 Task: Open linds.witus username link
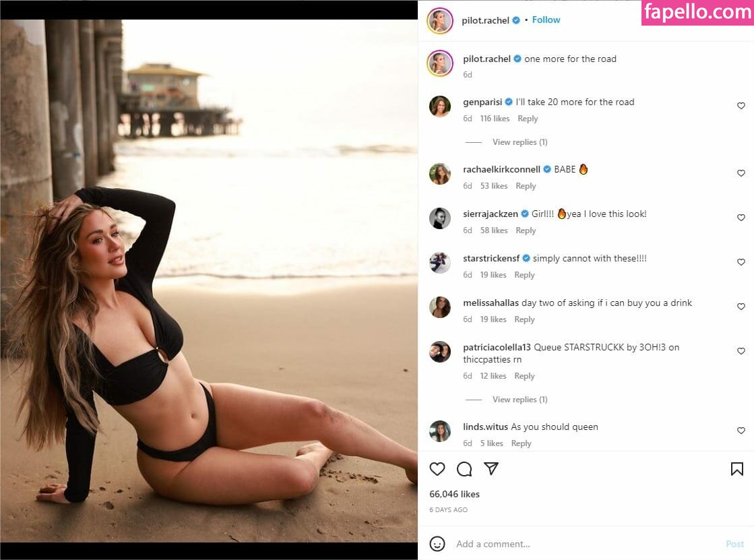point(485,427)
